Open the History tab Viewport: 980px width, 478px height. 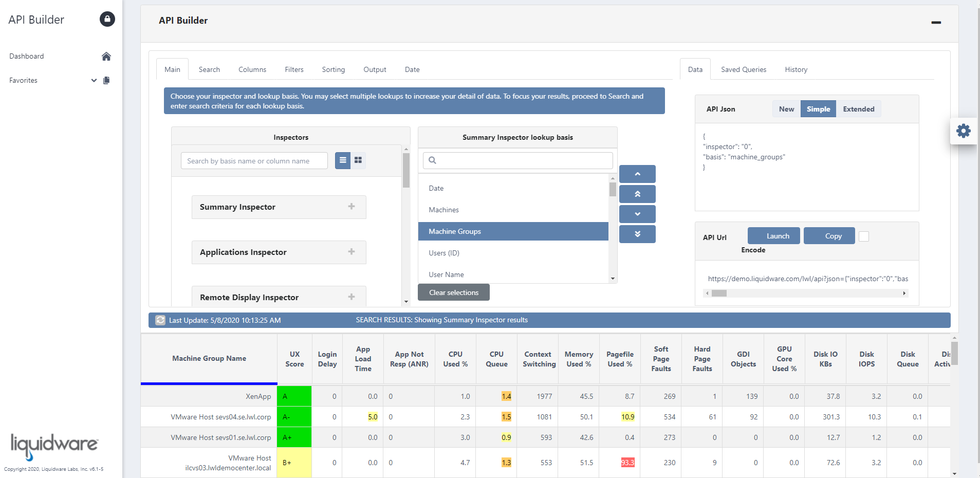pyautogui.click(x=796, y=69)
